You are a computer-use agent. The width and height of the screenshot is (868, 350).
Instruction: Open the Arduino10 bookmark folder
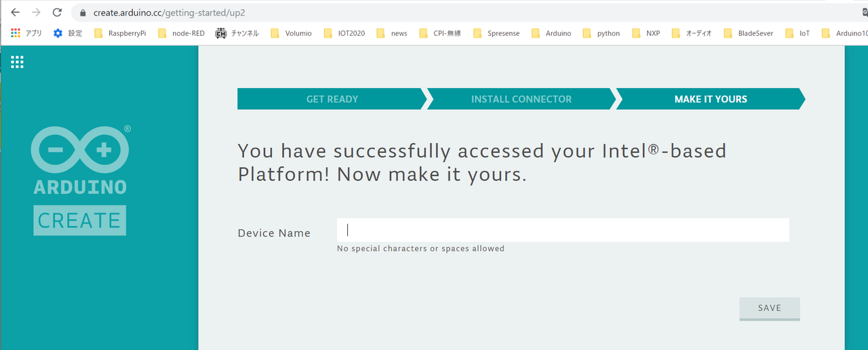pos(844,33)
